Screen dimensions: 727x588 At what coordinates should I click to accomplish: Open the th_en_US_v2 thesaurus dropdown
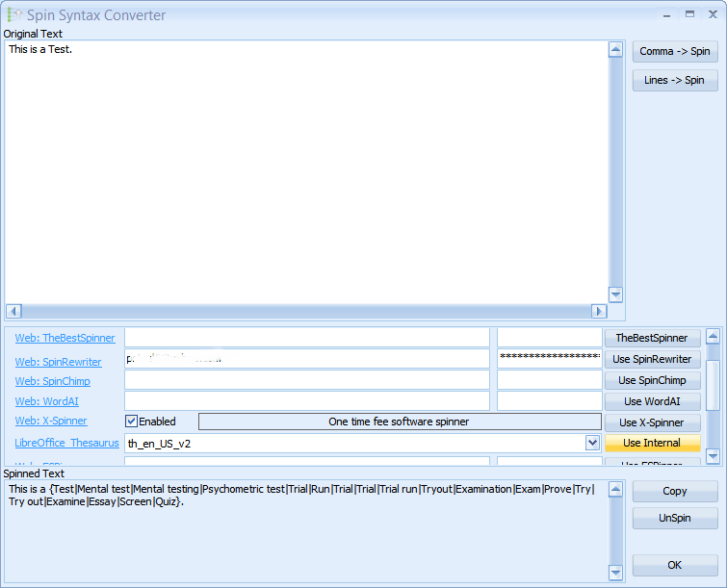pos(592,443)
